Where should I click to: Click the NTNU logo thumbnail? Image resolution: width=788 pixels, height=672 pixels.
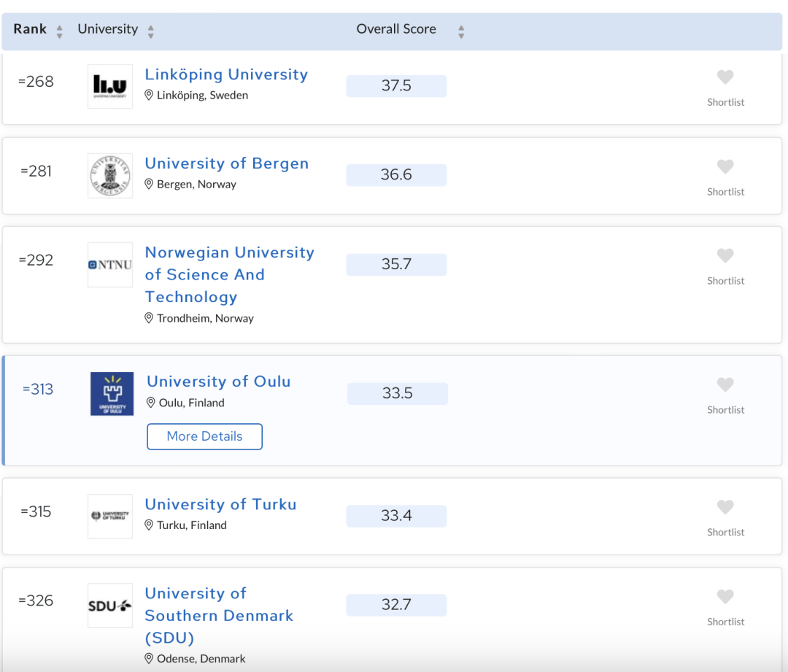(110, 265)
